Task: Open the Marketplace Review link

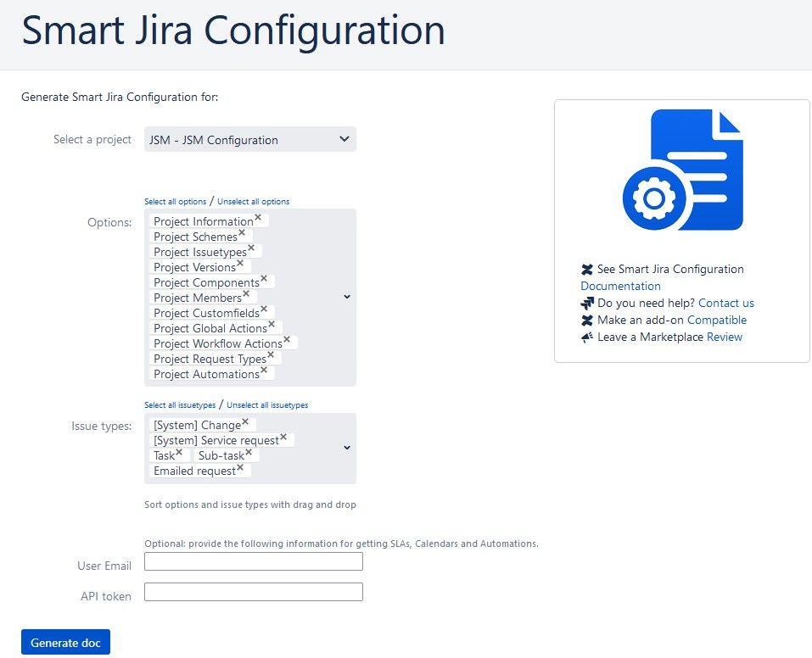Action: pyautogui.click(x=725, y=337)
